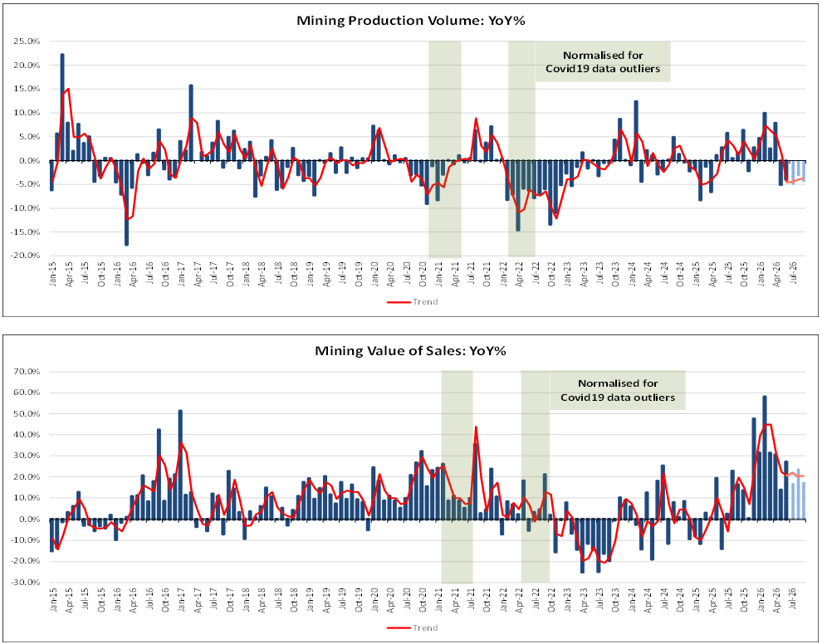Click the tallest bar above 20% in Production Volume chart
The height and width of the screenshot is (644, 822).
click(x=62, y=107)
